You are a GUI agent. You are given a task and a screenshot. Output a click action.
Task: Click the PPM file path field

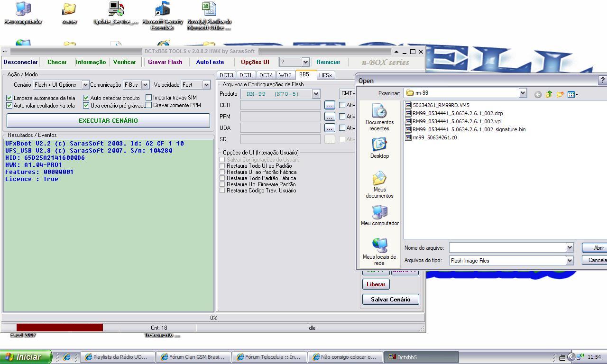pyautogui.click(x=280, y=116)
